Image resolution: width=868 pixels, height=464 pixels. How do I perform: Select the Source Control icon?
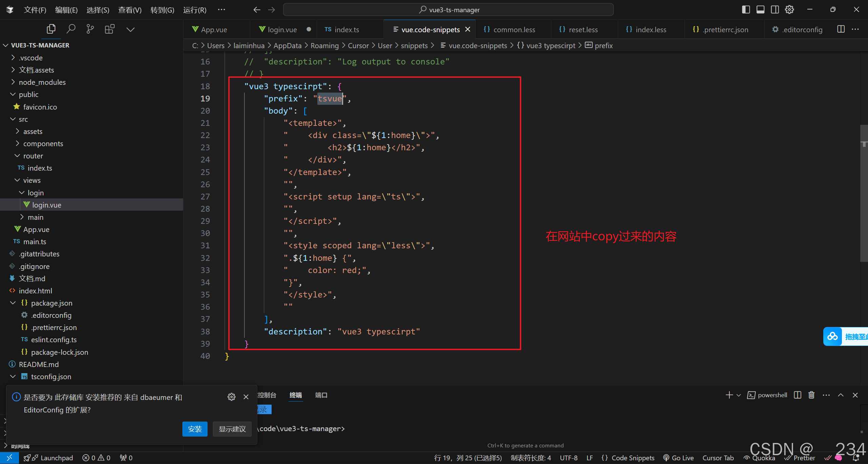pyautogui.click(x=90, y=29)
